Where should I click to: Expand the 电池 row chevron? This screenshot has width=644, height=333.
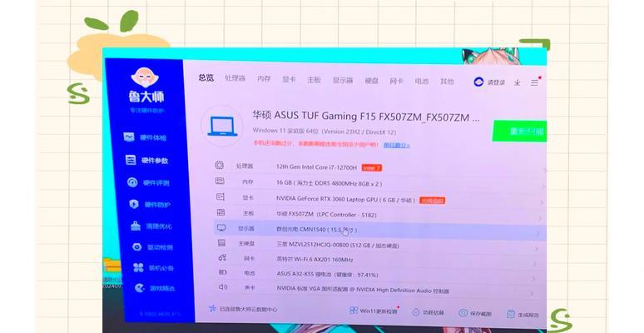pyautogui.click(x=533, y=279)
